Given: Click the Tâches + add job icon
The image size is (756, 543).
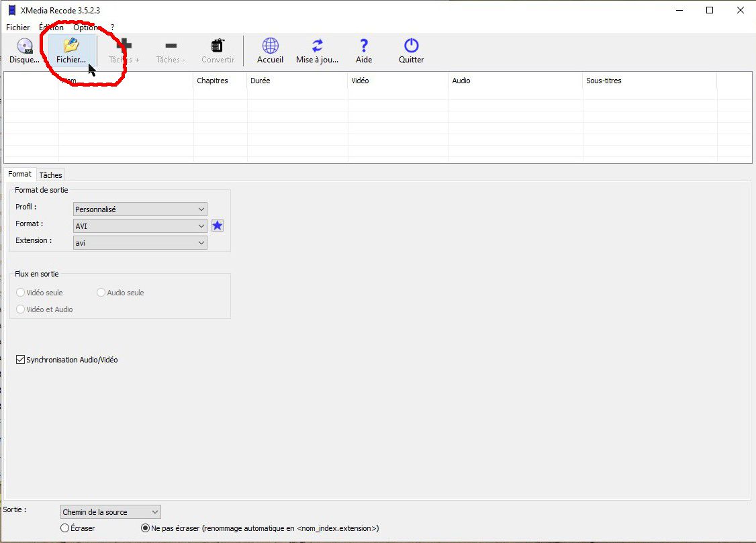Looking at the screenshot, I should point(124,50).
